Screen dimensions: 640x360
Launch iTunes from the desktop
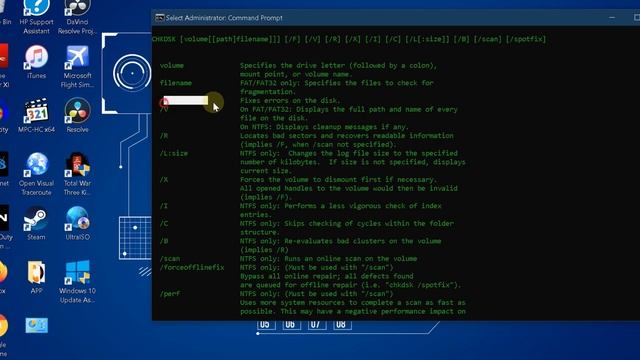[x=36, y=62]
